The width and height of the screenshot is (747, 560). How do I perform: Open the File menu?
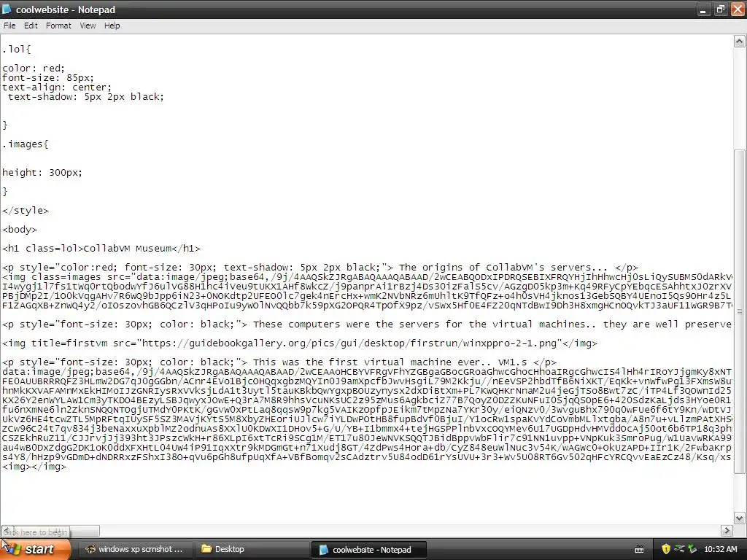(9, 26)
